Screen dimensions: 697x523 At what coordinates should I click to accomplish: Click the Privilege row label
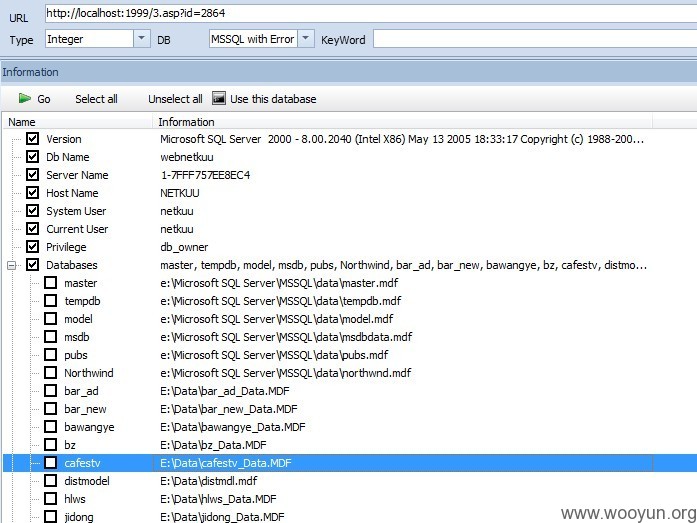pyautogui.click(x=66, y=247)
